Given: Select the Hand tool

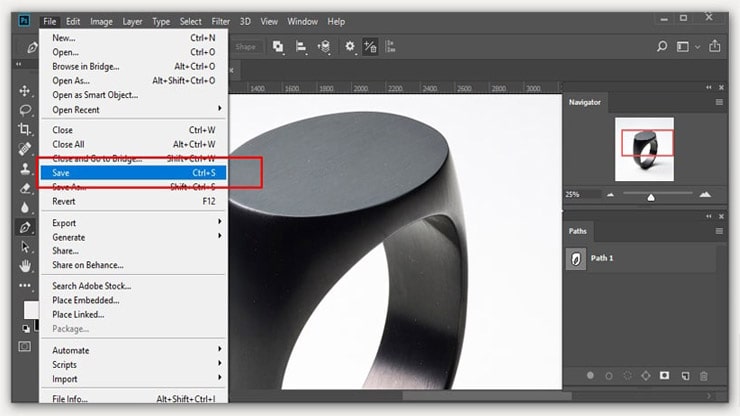Looking at the screenshot, I should (25, 266).
